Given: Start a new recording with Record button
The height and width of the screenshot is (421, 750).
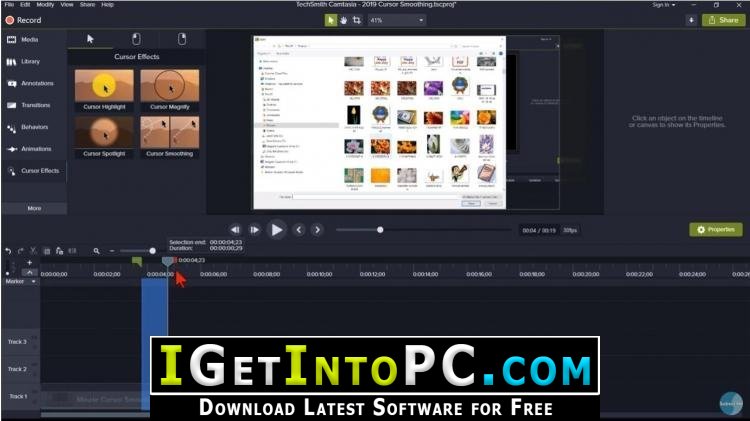Looking at the screenshot, I should (x=23, y=20).
